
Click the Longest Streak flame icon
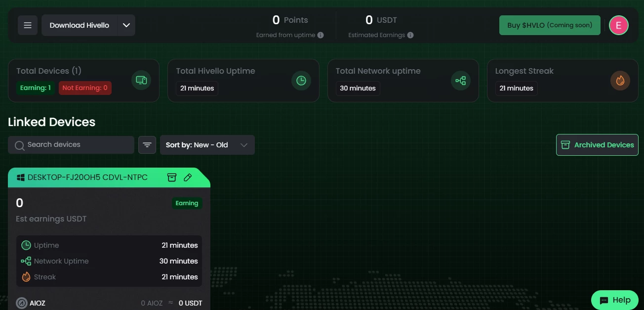(620, 80)
